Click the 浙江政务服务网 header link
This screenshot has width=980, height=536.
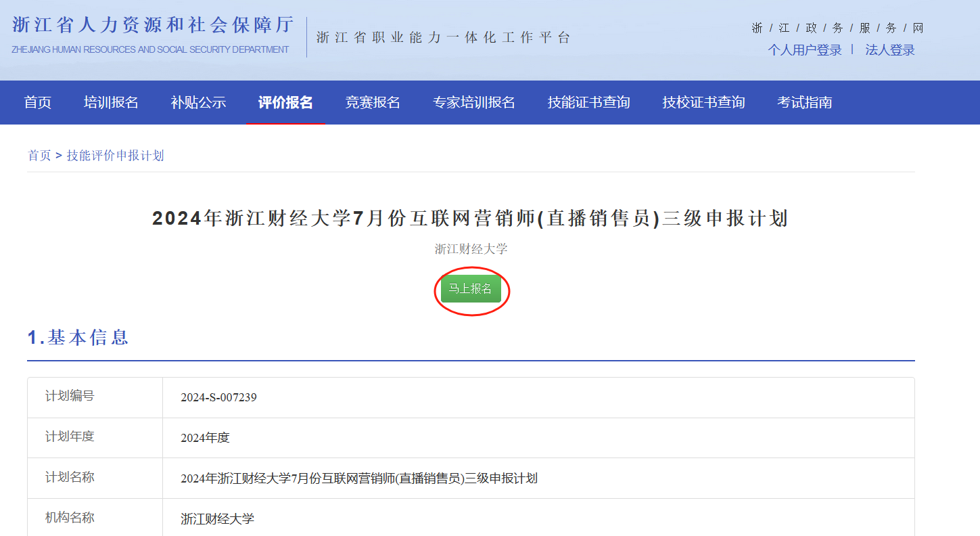click(x=837, y=28)
